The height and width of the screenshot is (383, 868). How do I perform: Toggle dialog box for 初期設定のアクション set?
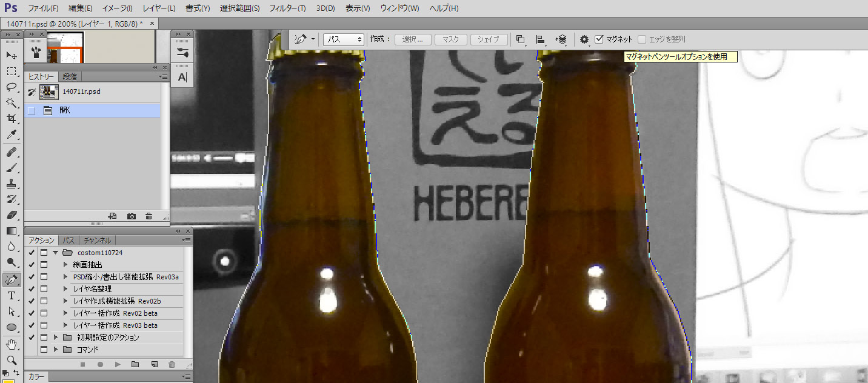tap(44, 337)
